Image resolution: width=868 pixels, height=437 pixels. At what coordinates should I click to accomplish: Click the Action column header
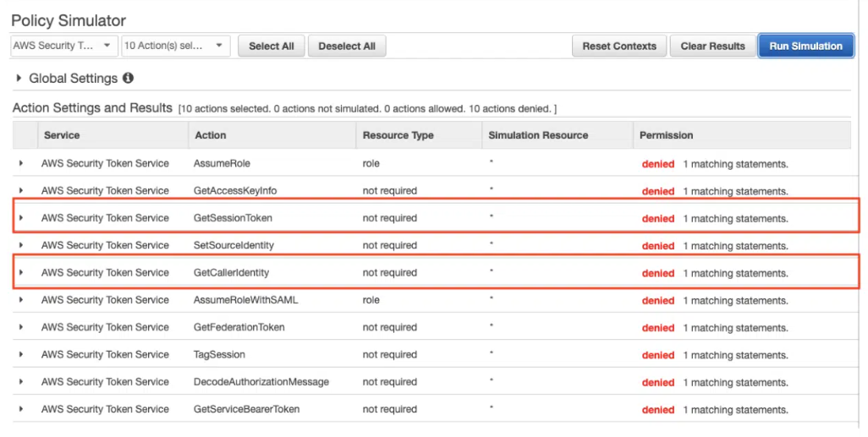[272, 135]
